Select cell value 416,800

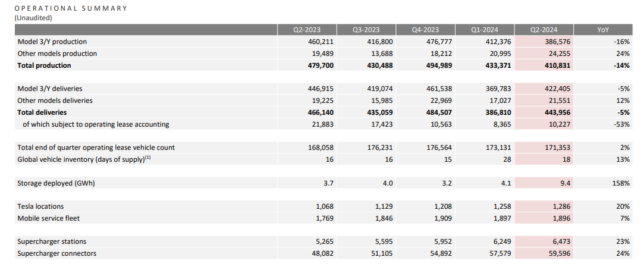click(379, 42)
